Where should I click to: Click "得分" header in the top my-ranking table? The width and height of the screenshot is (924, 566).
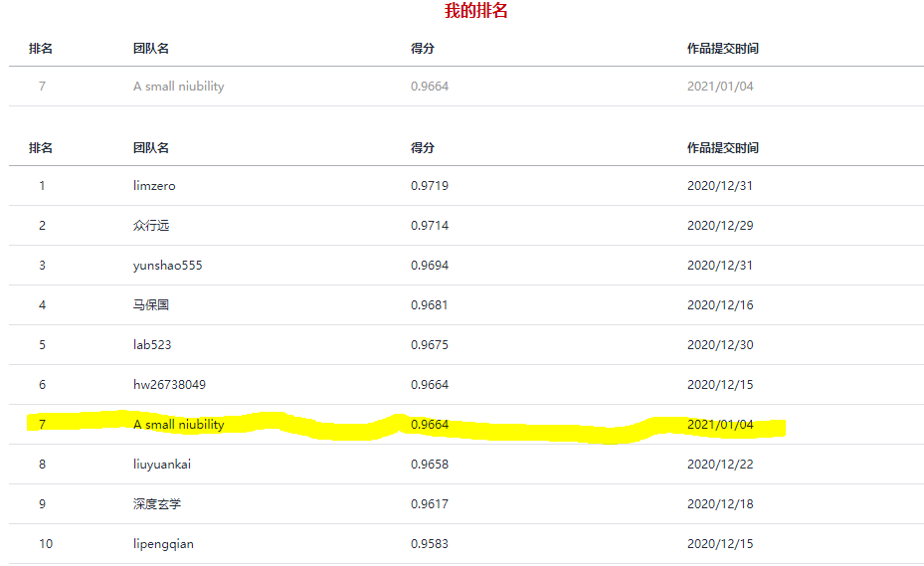tap(423, 49)
